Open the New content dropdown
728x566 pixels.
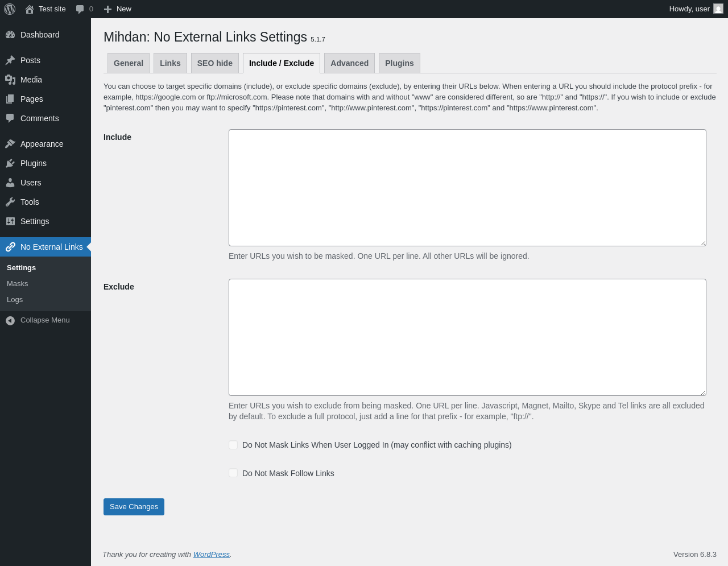coord(117,9)
